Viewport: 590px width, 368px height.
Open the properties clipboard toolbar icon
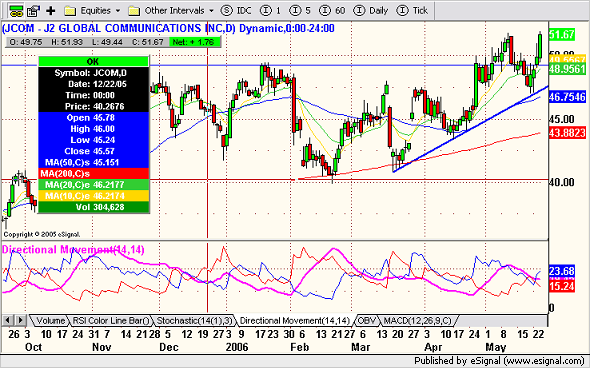coord(33,11)
